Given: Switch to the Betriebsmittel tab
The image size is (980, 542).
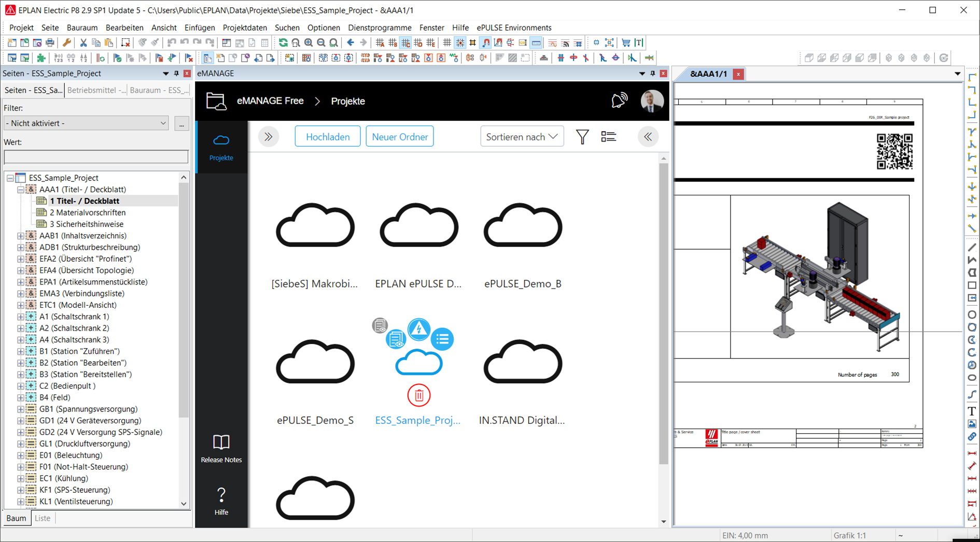Looking at the screenshot, I should (x=96, y=90).
